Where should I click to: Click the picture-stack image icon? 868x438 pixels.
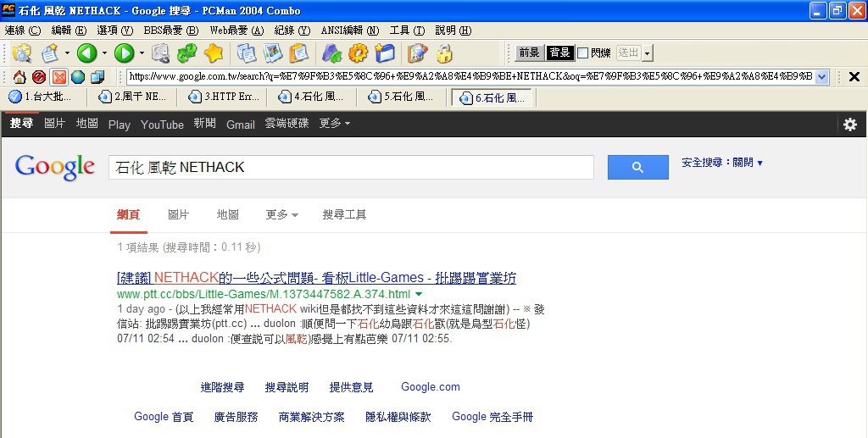pos(273,53)
